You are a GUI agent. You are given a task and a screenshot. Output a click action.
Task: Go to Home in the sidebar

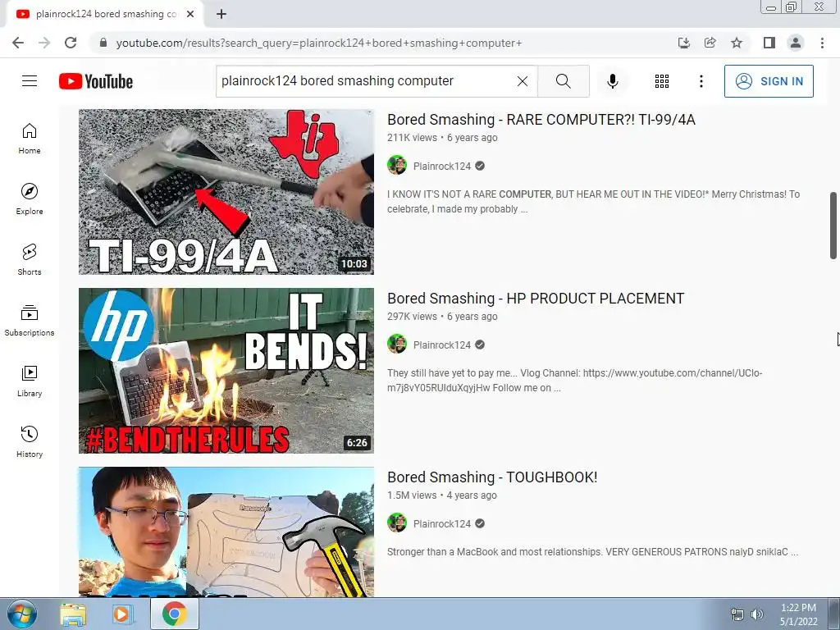(x=30, y=139)
